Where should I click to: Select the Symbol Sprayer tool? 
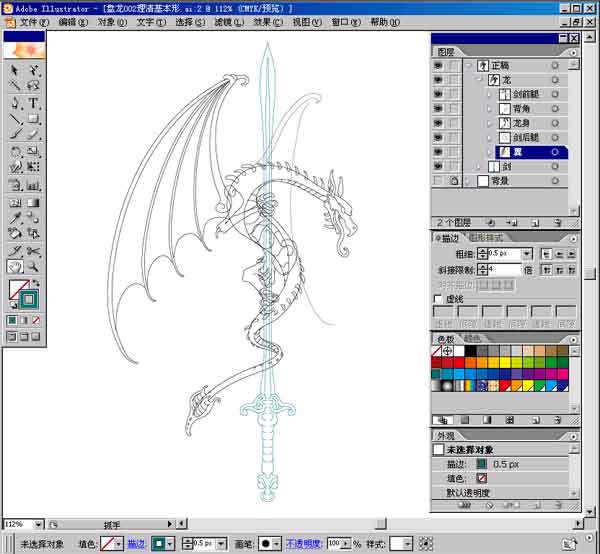(x=15, y=186)
